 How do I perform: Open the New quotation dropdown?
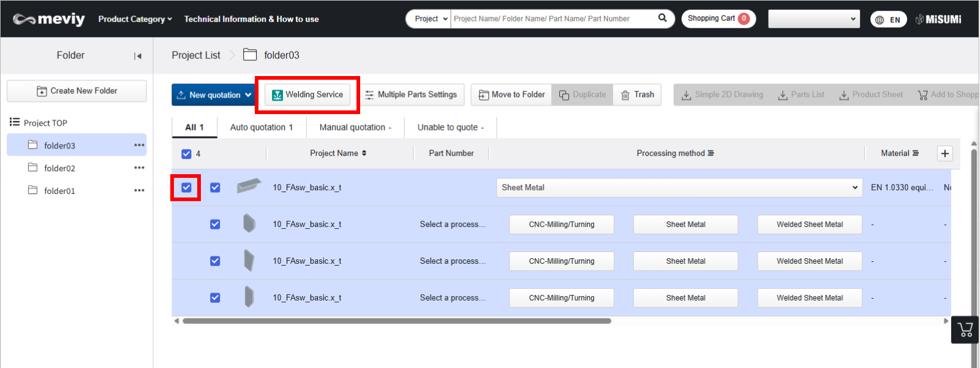(x=214, y=95)
